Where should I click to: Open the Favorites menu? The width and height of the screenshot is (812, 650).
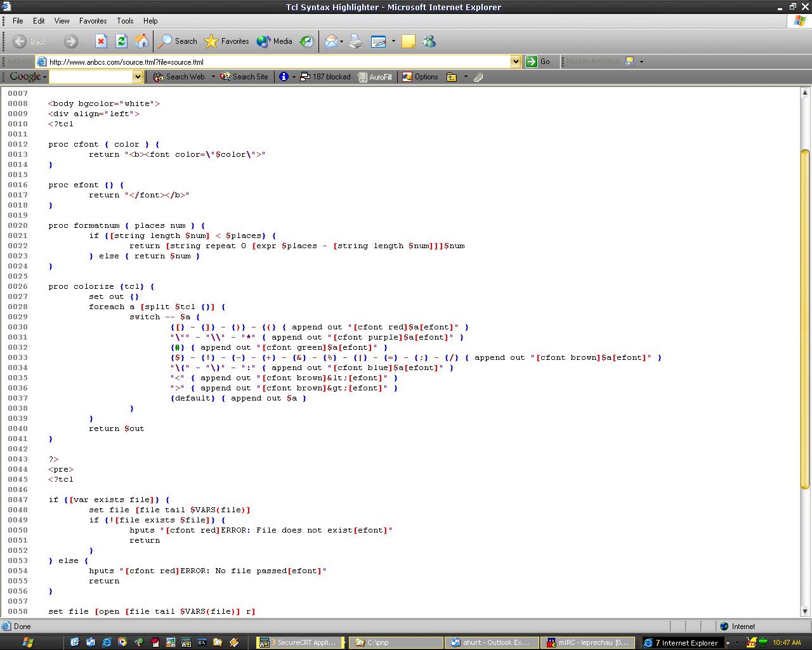[93, 21]
